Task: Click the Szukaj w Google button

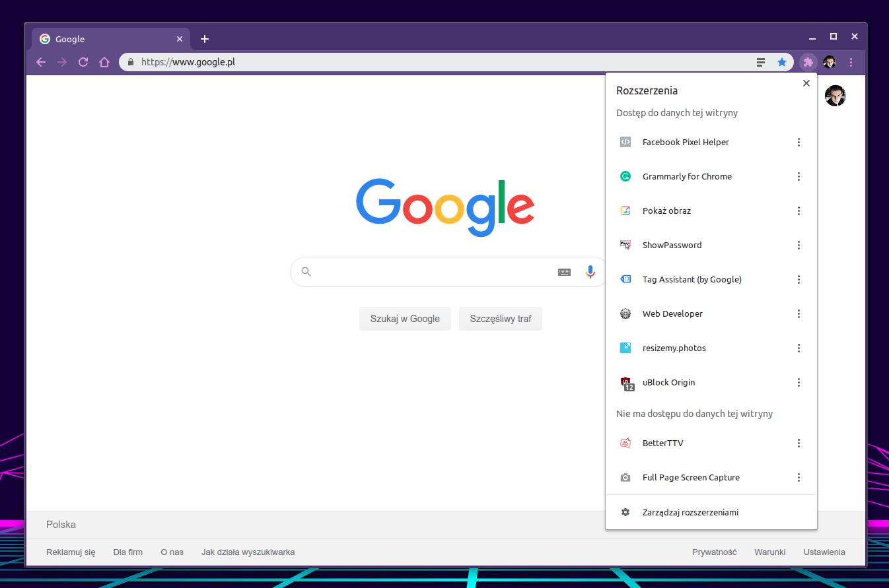Action: coord(405,319)
